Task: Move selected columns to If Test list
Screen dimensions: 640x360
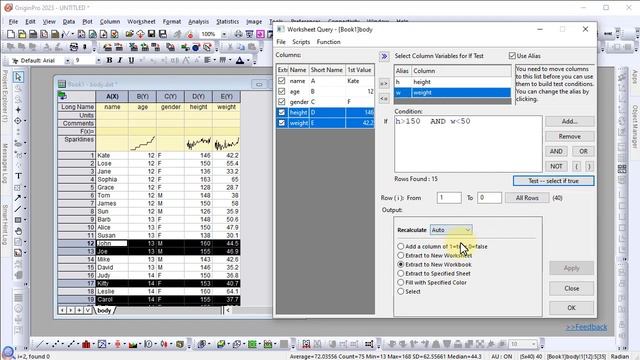Action: coord(384,83)
